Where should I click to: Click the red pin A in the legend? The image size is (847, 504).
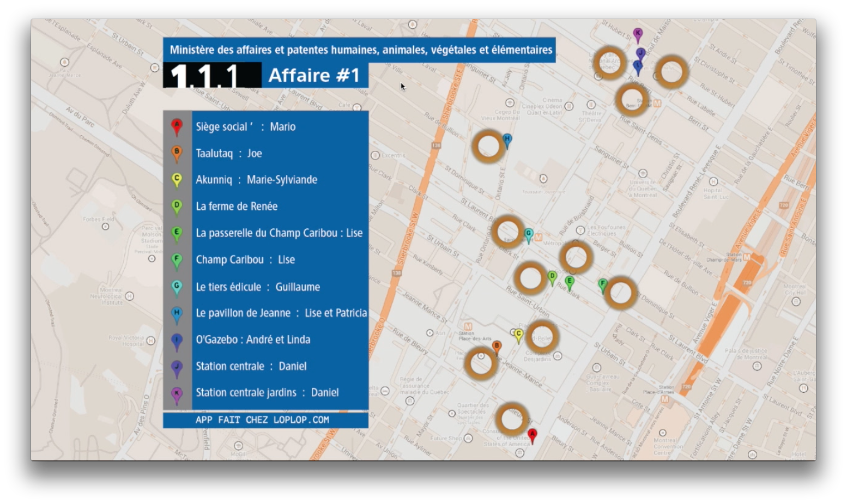(x=177, y=126)
